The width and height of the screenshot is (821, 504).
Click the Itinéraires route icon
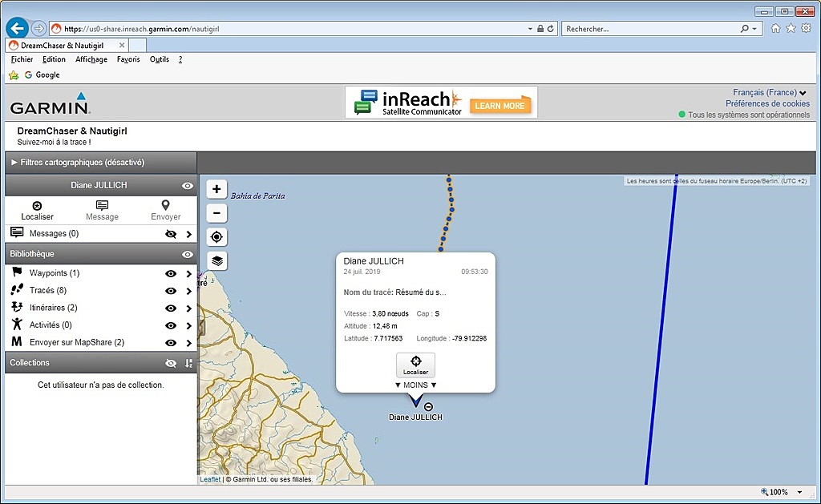(x=17, y=307)
